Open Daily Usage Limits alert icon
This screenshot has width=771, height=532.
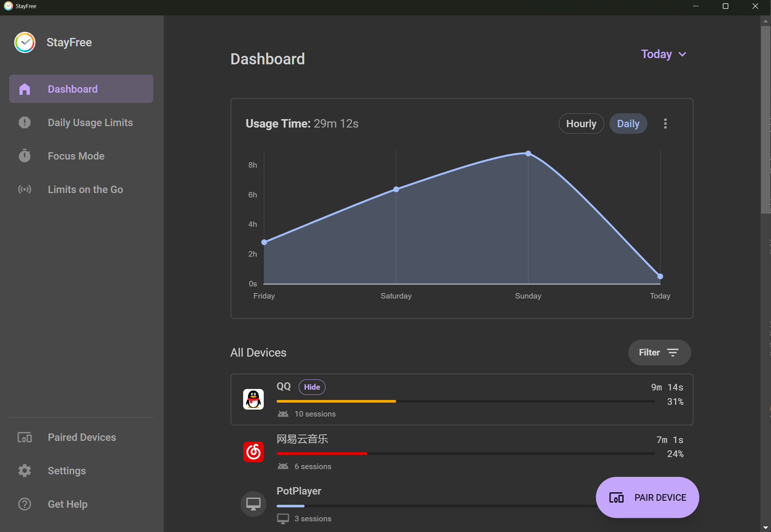[x=25, y=122]
